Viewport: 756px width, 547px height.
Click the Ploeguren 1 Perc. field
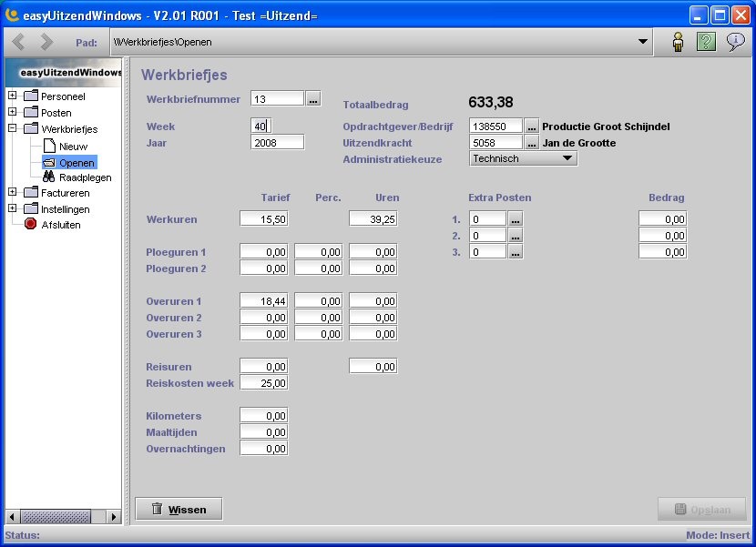tap(319, 251)
